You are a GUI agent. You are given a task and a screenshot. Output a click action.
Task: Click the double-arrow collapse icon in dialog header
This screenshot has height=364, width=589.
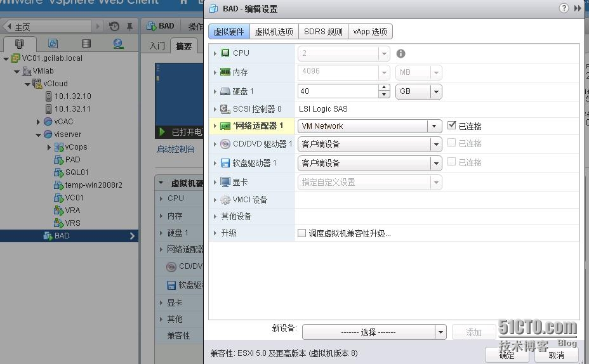pos(578,8)
